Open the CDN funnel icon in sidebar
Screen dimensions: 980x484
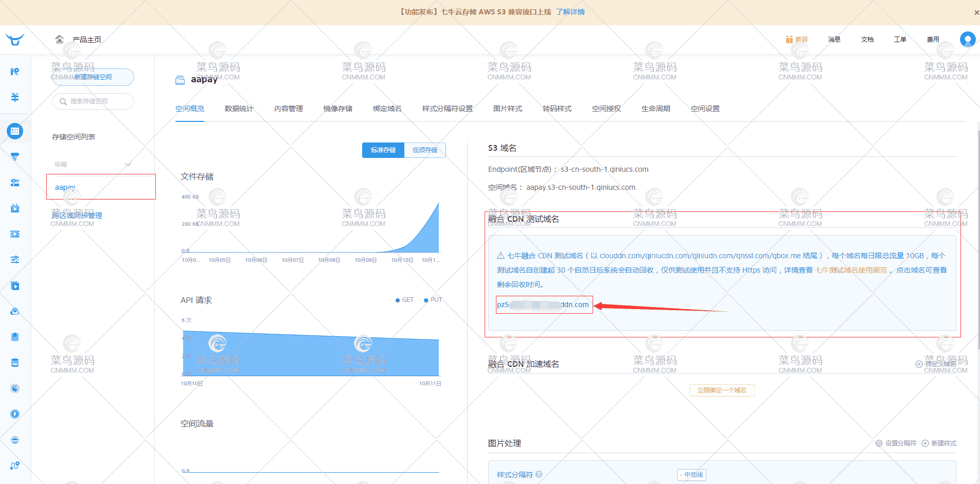15,157
